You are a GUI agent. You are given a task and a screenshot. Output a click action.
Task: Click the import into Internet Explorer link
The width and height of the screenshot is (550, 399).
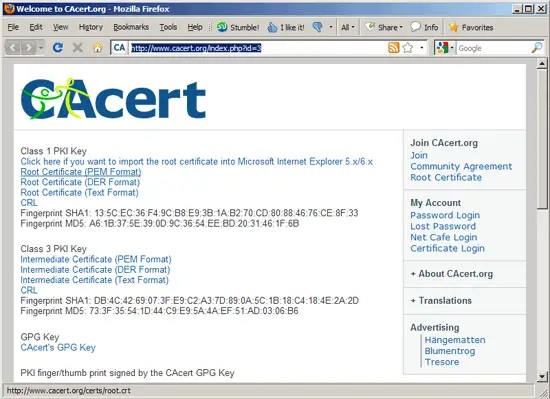click(x=196, y=162)
